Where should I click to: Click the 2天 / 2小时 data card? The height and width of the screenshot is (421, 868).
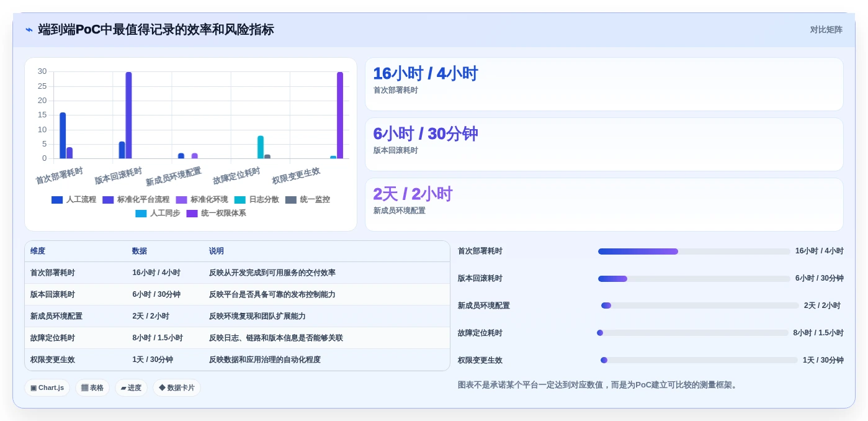pos(604,205)
